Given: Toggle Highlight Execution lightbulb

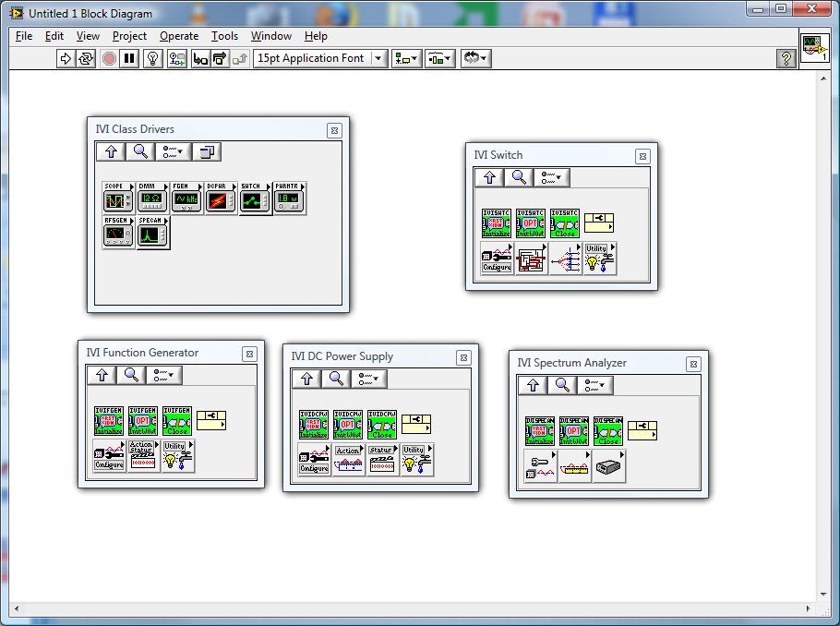Looking at the screenshot, I should point(152,58).
